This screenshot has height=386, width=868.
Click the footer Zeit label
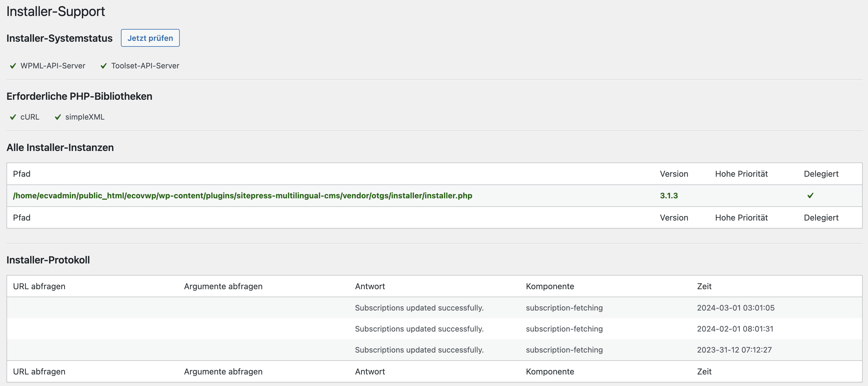(704, 371)
